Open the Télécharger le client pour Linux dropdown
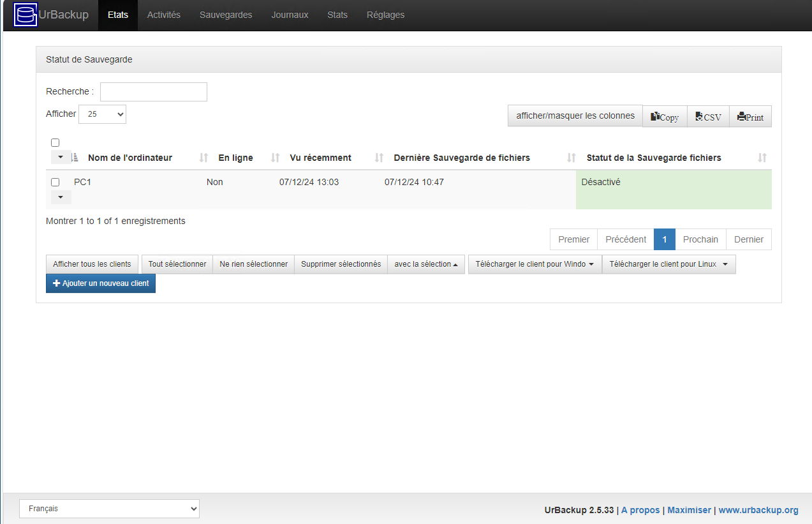The width and height of the screenshot is (812, 524). click(668, 264)
